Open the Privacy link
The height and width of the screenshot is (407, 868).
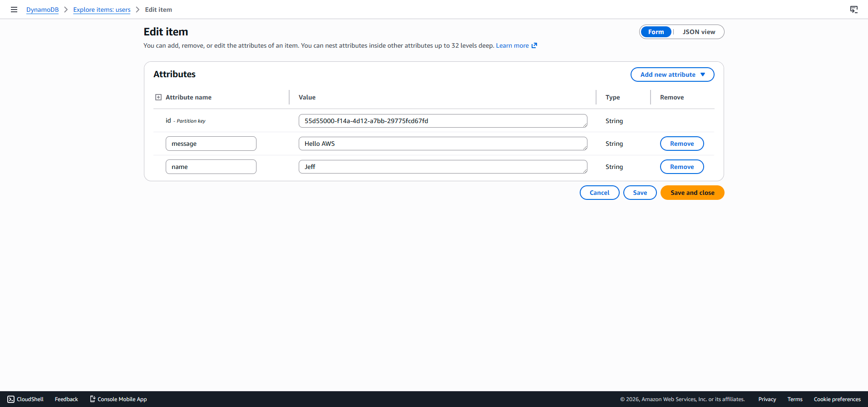(767, 399)
